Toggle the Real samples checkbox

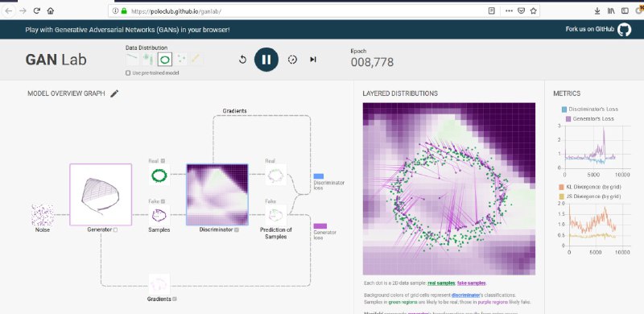[x=163, y=161]
